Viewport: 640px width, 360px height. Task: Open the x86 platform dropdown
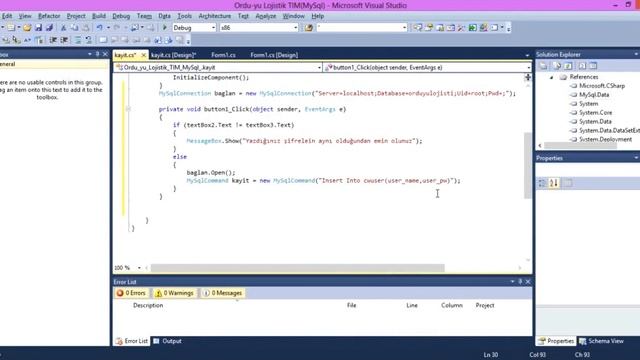coord(296,28)
